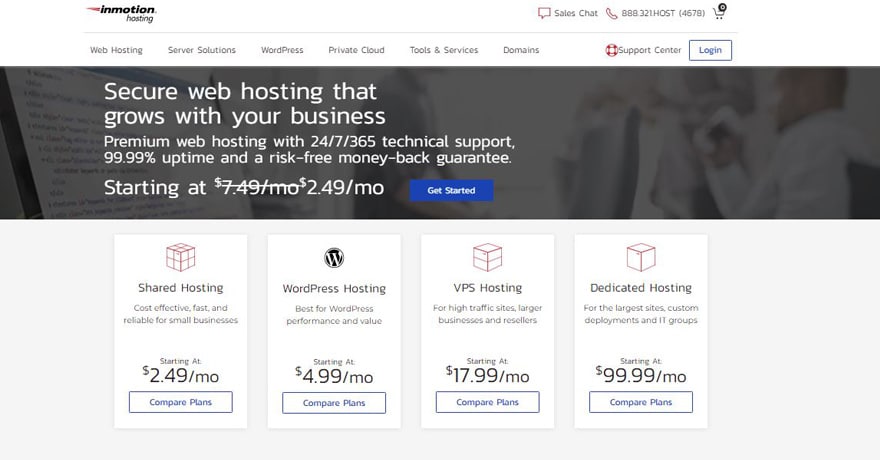Click the $2.49/mo price in Shared Hosting card
Image resolution: width=880 pixels, height=460 pixels.
(x=181, y=375)
